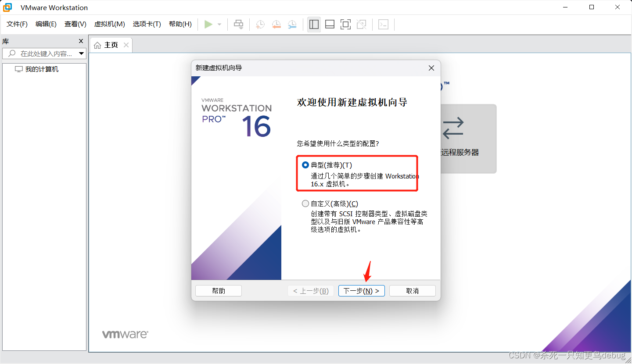Viewport: 632px width, 364px height.
Task: Click the disabled < 上一步(B) button
Action: 311,291
